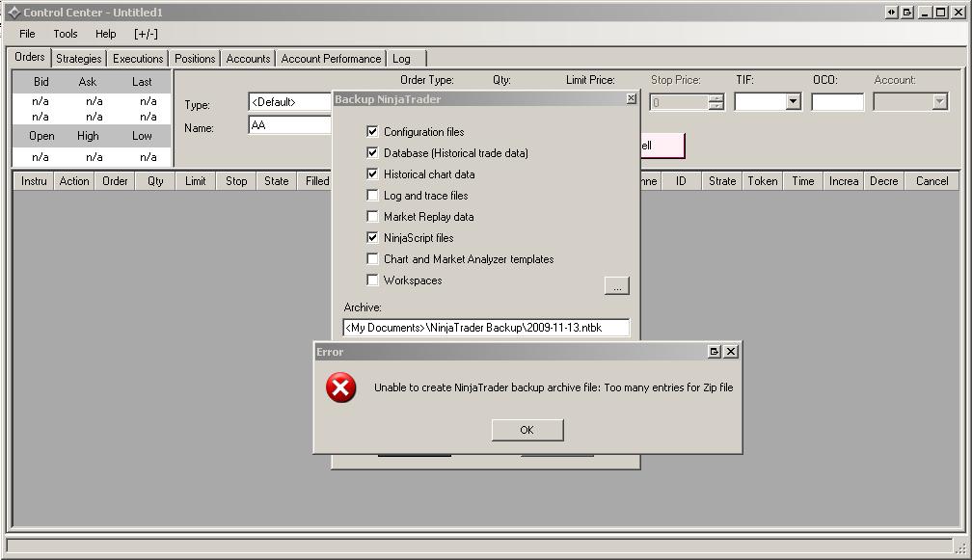Click the red error icon
This screenshot has width=972, height=560.
(341, 387)
